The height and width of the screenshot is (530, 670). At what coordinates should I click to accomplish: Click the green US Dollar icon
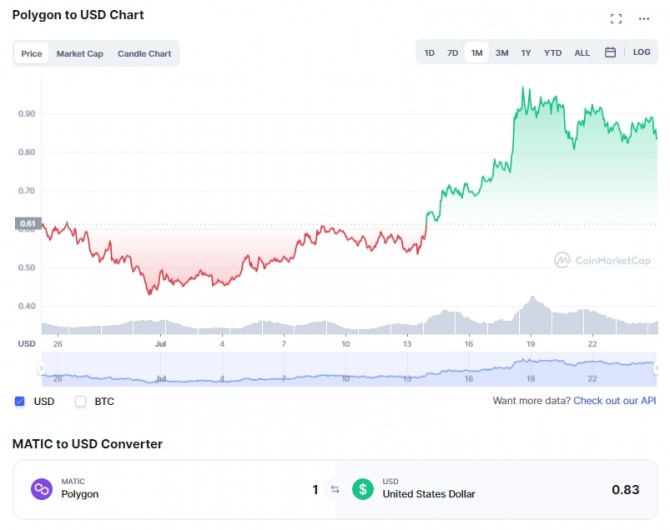pos(362,489)
